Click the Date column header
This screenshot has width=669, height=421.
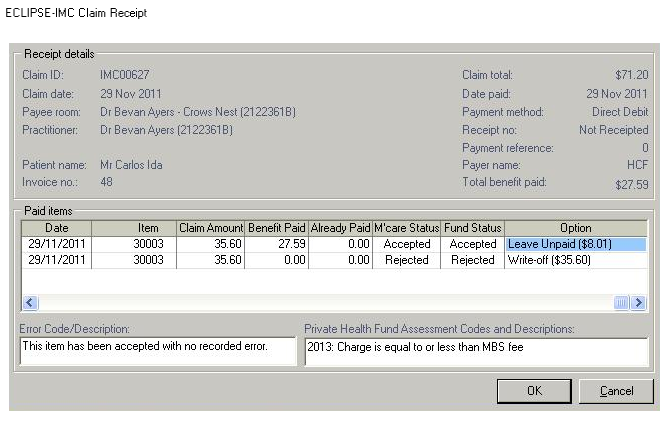[56, 228]
